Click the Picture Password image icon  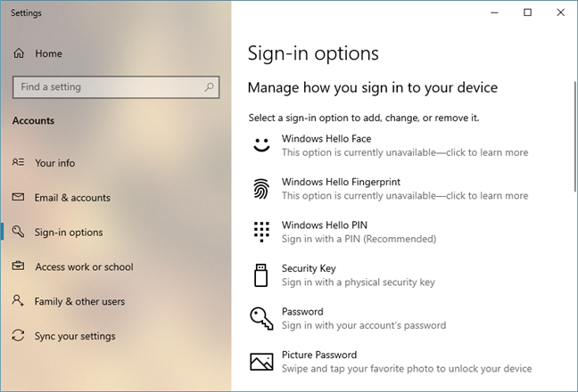pyautogui.click(x=261, y=362)
